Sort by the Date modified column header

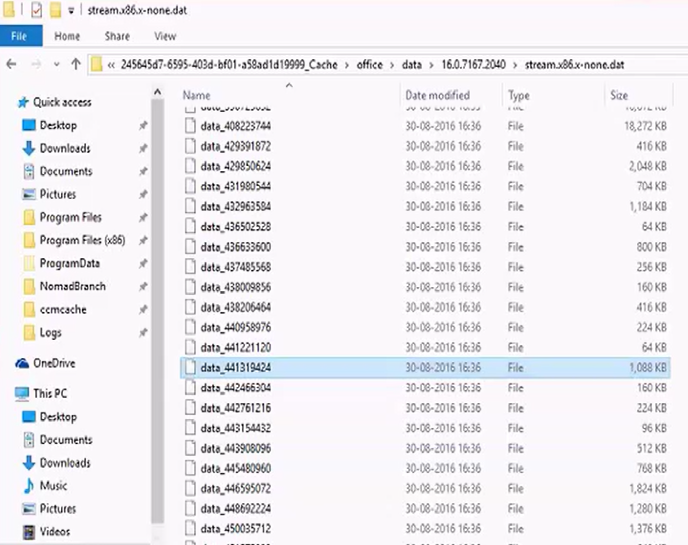point(437,95)
